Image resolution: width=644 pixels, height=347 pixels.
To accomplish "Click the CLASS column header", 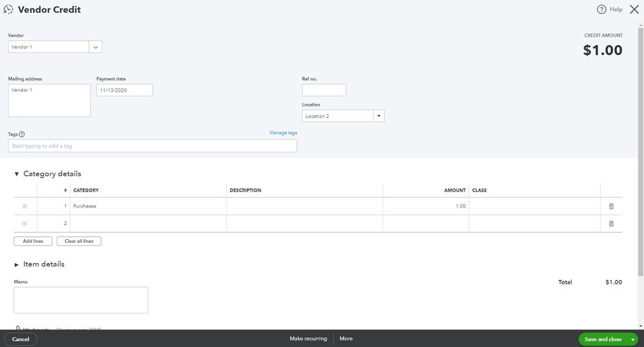I will click(x=480, y=190).
